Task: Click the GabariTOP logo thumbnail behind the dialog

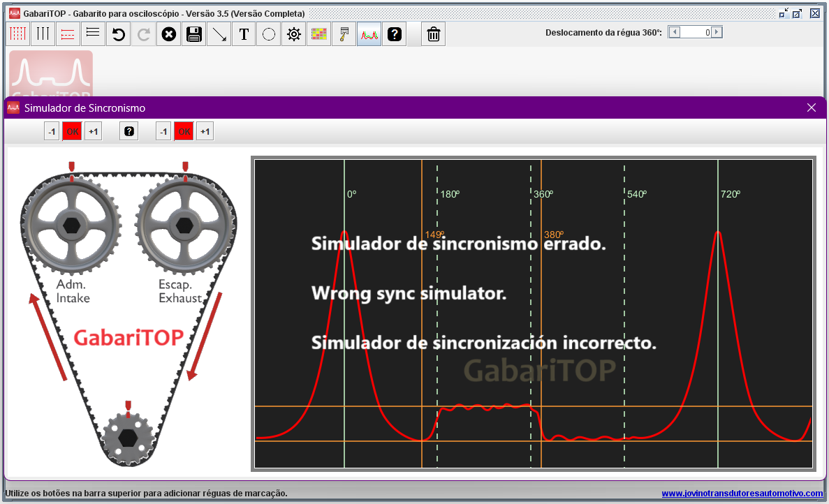Action: click(51, 73)
